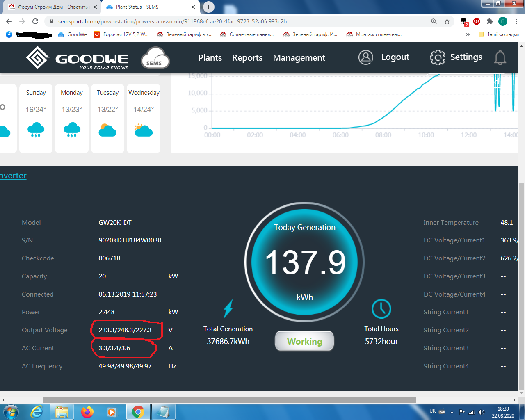Click the notification bell icon
The image size is (525, 420).
click(500, 58)
